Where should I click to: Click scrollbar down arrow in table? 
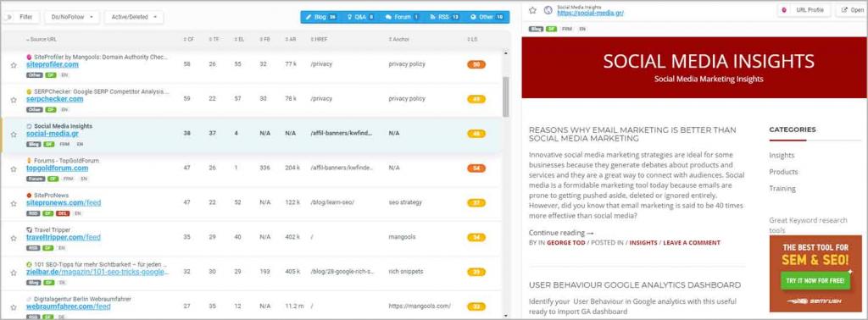(x=505, y=316)
